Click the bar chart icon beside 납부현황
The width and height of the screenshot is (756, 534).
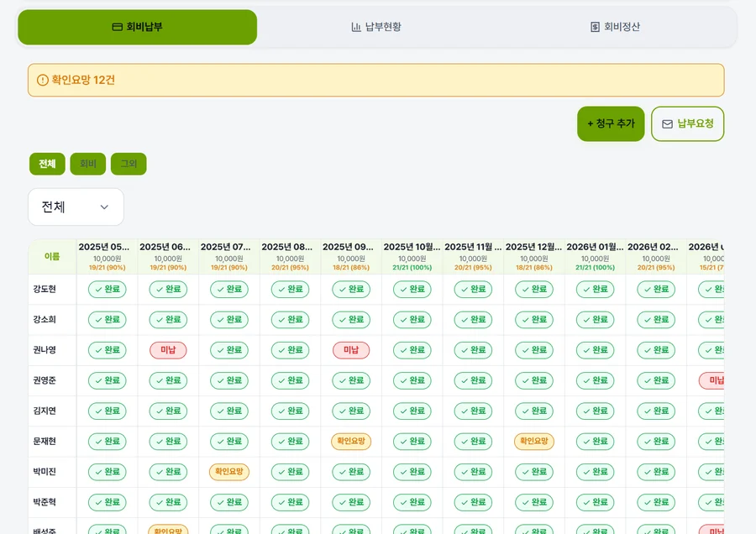click(x=356, y=27)
